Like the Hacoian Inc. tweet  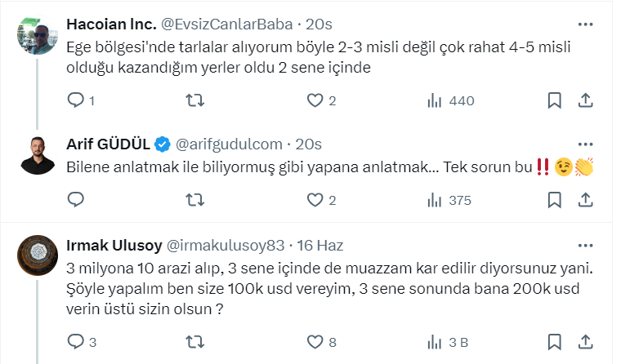315,100
